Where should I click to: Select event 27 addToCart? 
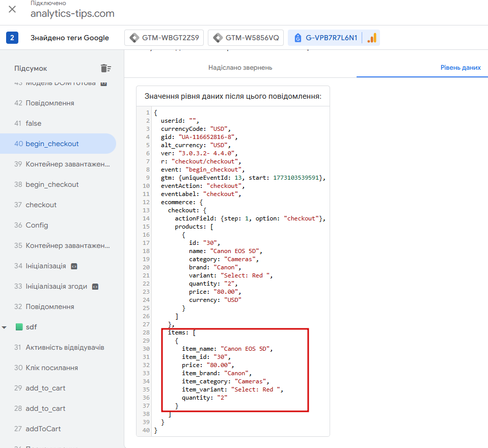[43, 429]
